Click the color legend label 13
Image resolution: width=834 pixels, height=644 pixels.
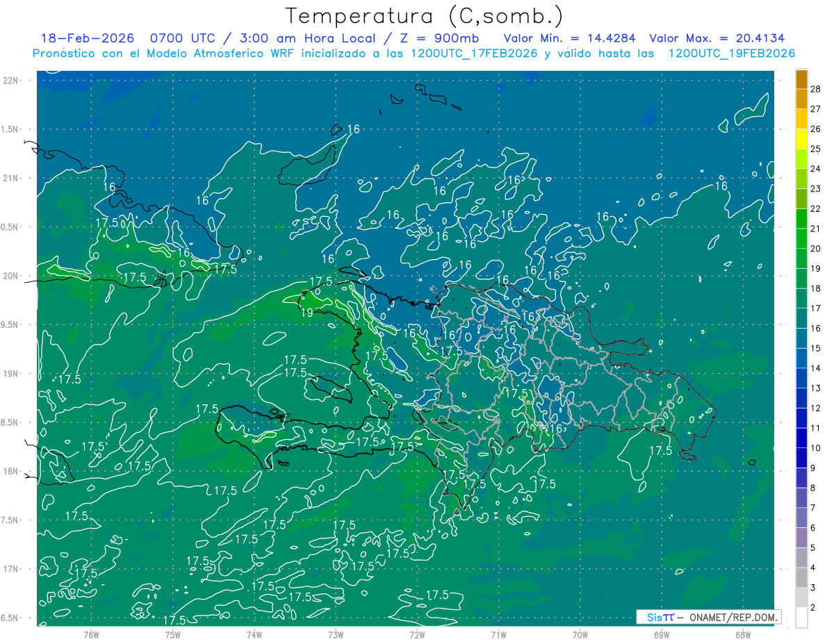click(816, 388)
